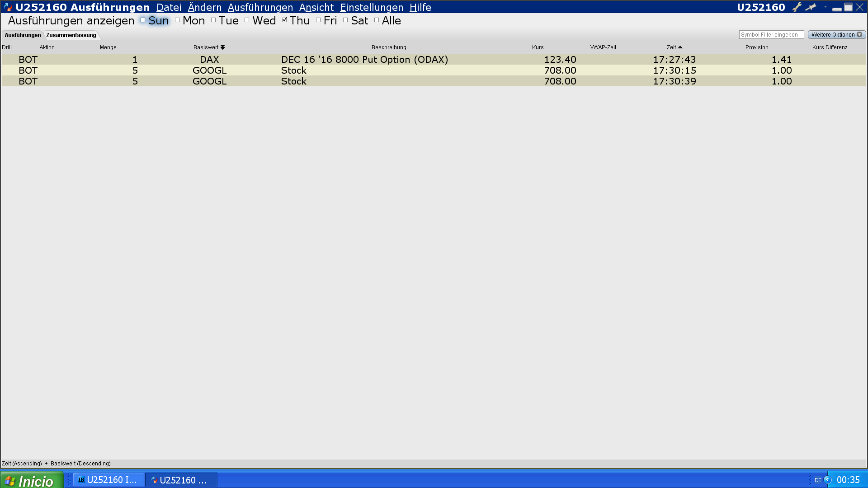Open the Ansicht menu
Screen dimensions: 868x488
[316, 8]
